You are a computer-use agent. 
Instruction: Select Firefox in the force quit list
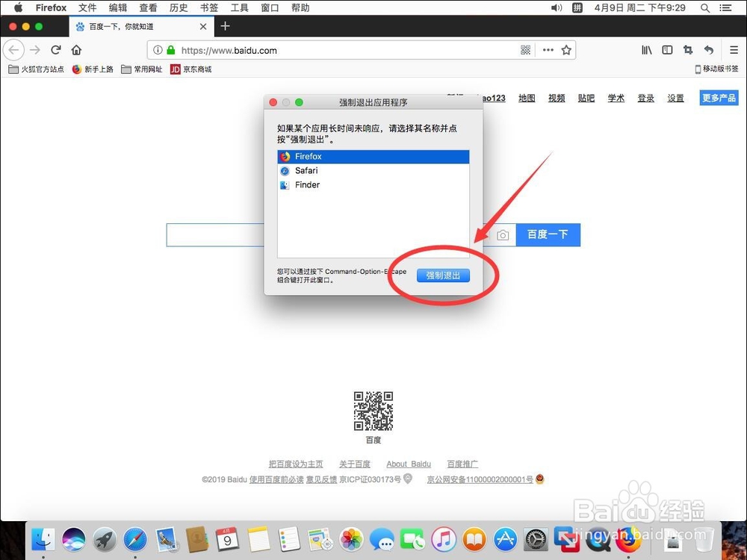tap(373, 156)
